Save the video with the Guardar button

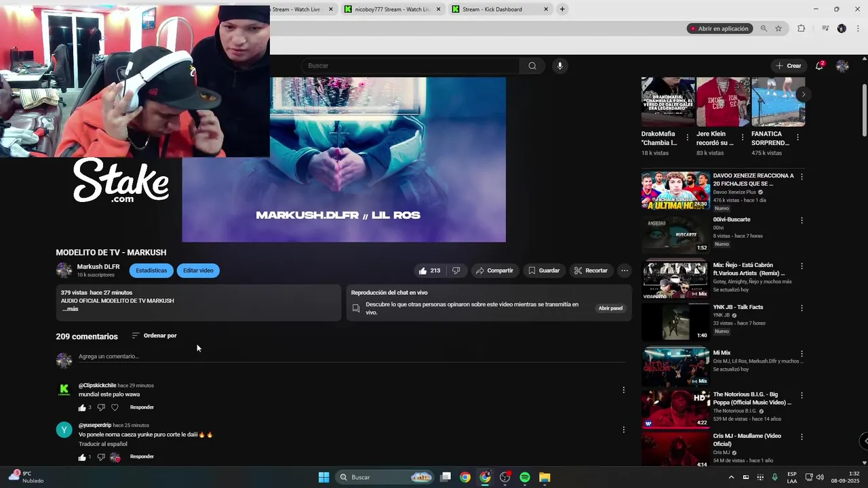pyautogui.click(x=544, y=270)
